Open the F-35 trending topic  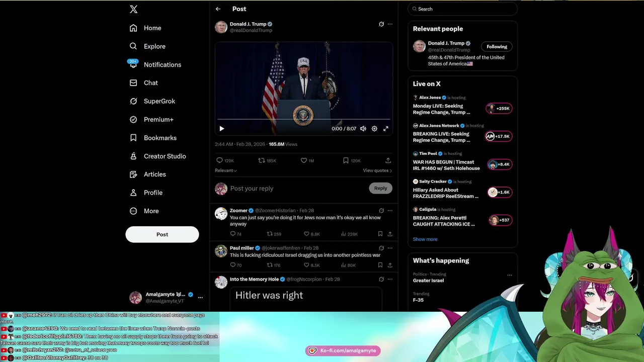(x=418, y=300)
